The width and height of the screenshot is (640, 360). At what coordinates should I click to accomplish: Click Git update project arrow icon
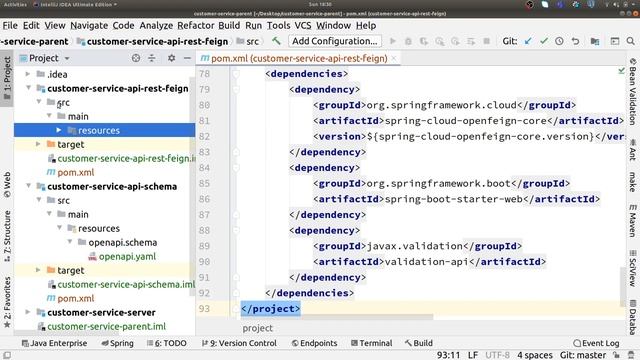528,41
